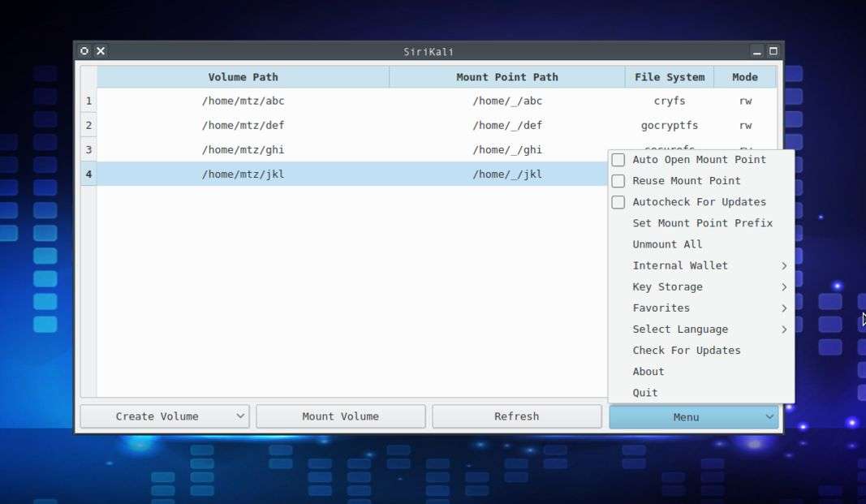This screenshot has height=504, width=866.
Task: Toggle the Reuse Mount Point checkbox
Action: point(618,181)
